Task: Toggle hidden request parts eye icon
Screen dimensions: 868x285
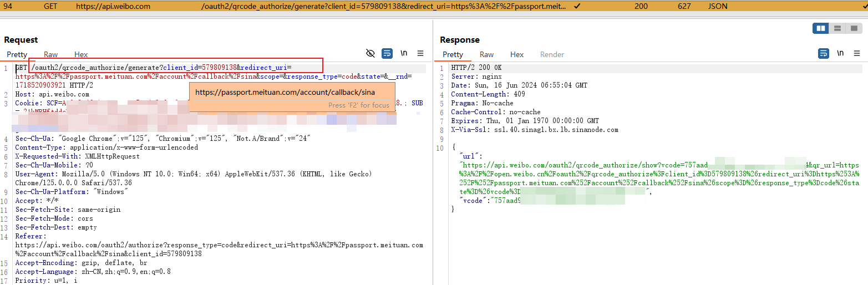Action: [x=370, y=53]
